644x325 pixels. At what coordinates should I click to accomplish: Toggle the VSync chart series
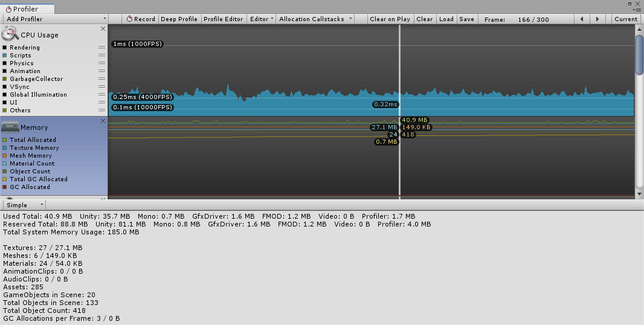click(4, 87)
